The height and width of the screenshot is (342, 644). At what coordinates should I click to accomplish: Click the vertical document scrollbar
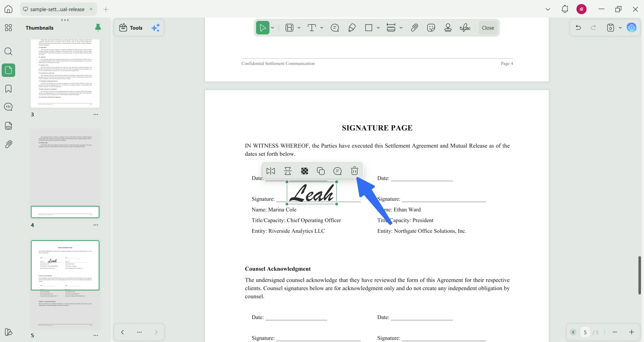click(639, 275)
